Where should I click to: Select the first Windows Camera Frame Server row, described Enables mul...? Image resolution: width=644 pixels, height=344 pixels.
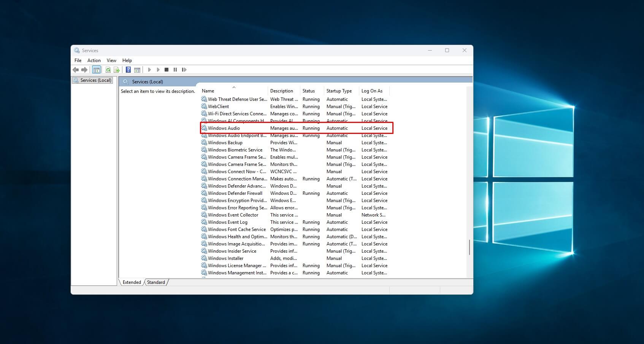(237, 157)
